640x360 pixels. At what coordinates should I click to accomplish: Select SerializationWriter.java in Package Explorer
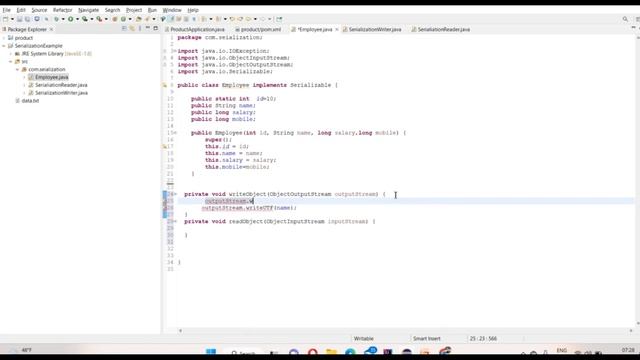click(61, 93)
